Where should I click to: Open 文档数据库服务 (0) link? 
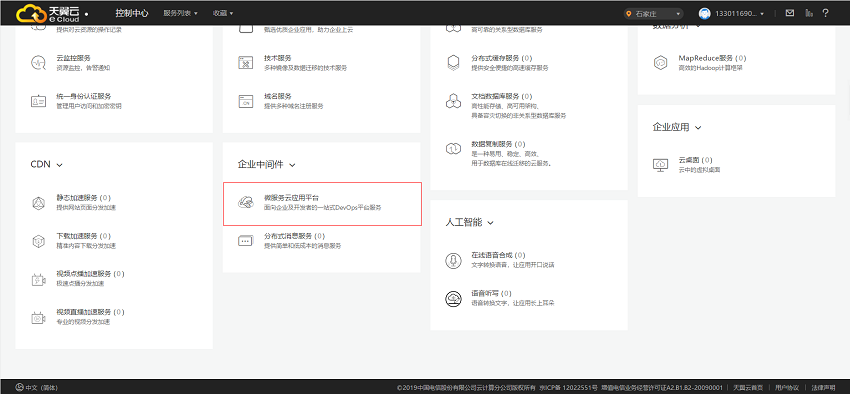[501, 96]
